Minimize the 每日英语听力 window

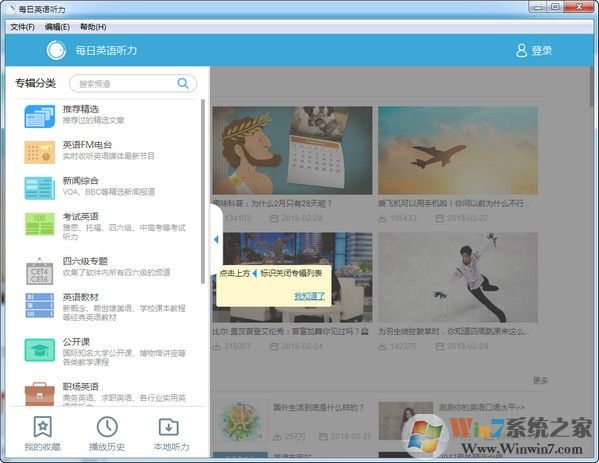538,7
